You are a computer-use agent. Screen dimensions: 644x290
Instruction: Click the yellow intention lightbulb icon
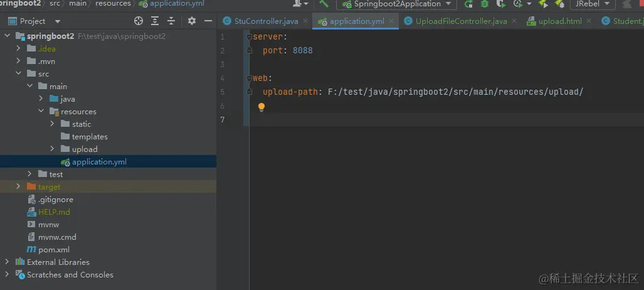[x=261, y=107]
